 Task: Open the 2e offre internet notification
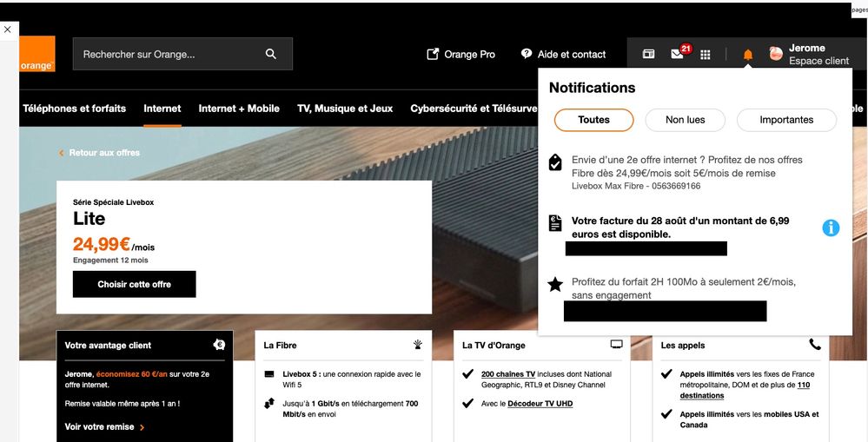[x=686, y=172]
